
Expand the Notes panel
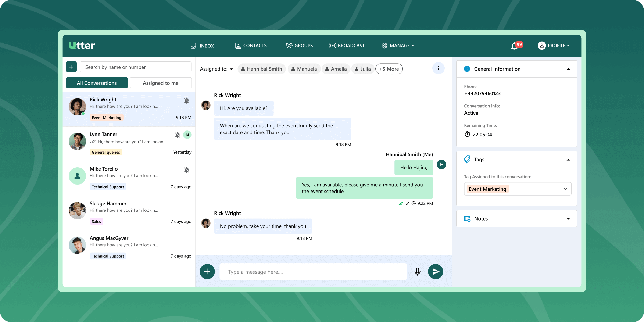coord(568,219)
